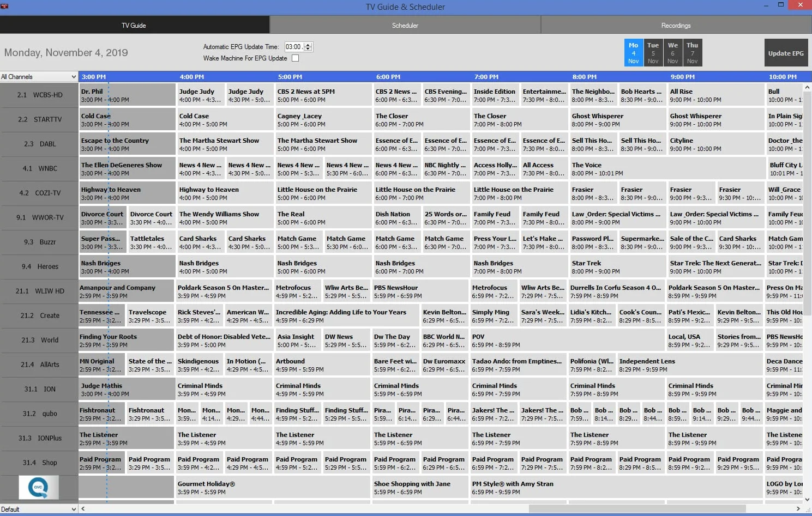The height and width of the screenshot is (516, 812).
Task: Open Incredible Aging: Adding Life to Your Years
Action: point(347,315)
